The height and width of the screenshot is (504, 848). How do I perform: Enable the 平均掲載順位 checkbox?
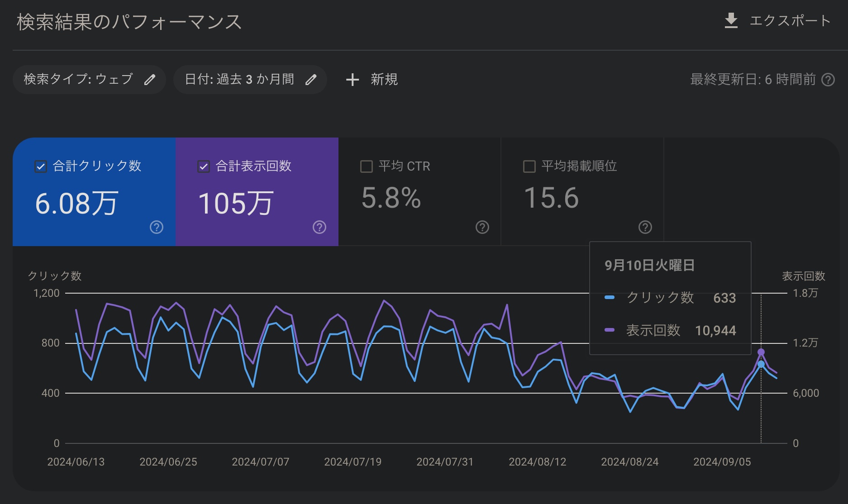(529, 166)
